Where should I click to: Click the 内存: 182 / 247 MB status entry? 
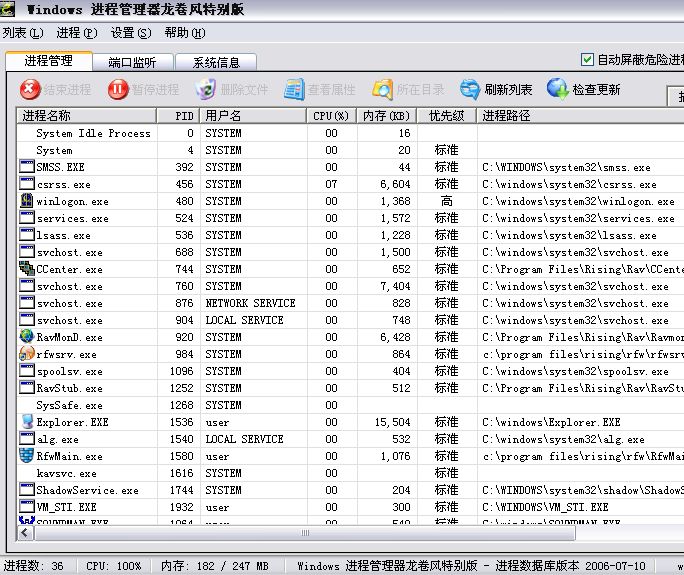(x=215, y=566)
